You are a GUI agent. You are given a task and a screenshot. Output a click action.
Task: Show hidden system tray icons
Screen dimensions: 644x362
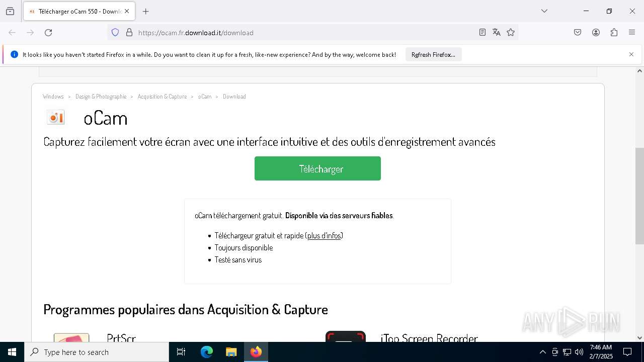point(542,352)
